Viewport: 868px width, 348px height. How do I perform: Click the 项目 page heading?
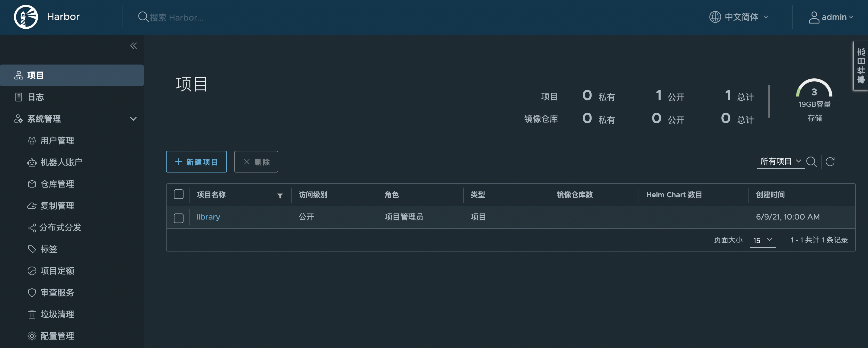click(191, 84)
